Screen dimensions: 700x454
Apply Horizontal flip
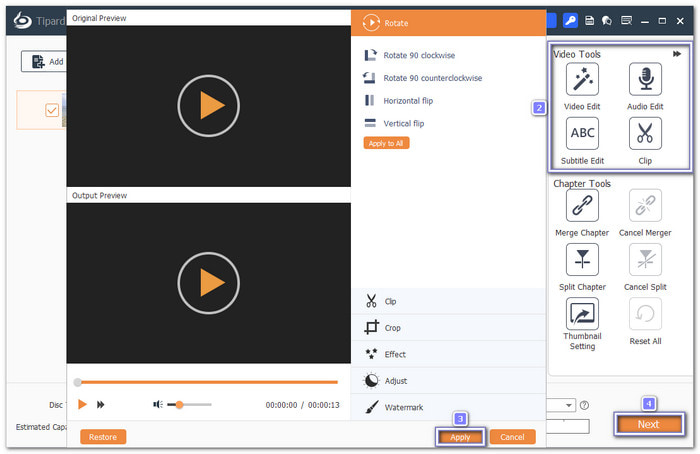(399, 101)
